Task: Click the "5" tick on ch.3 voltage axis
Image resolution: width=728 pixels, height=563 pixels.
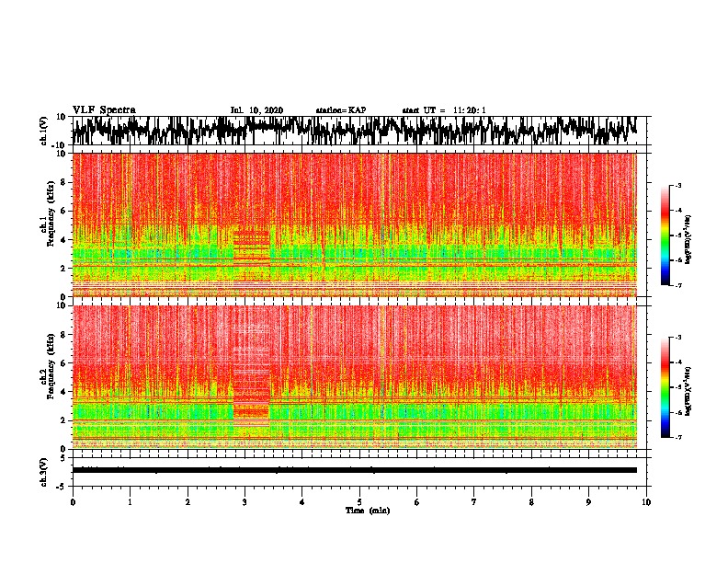Action: (63, 458)
